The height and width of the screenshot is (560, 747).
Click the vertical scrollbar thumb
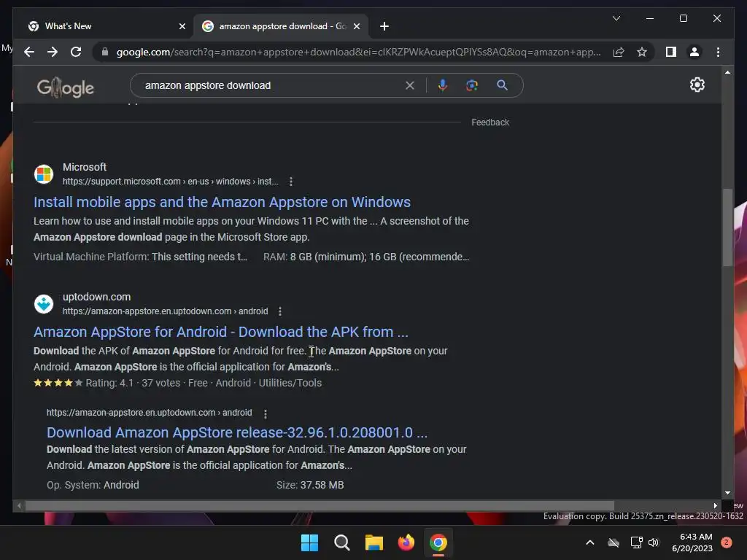(x=727, y=227)
